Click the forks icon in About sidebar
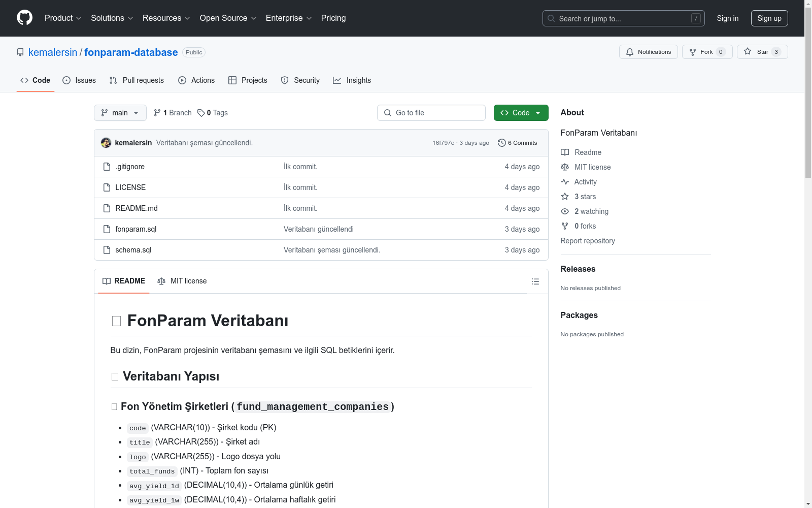This screenshot has width=812, height=508. point(565,226)
